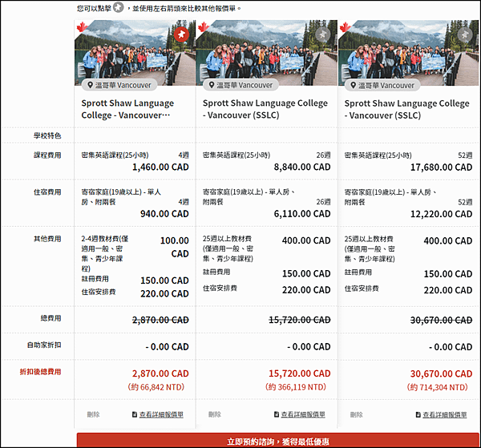Pin the 52-week quote using its gray pin
481x448 pixels.
pos(465,34)
